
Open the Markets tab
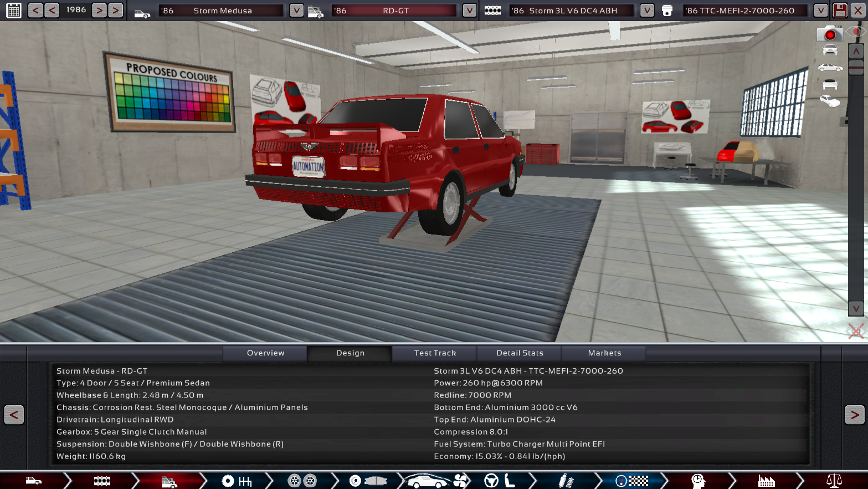pos(604,353)
